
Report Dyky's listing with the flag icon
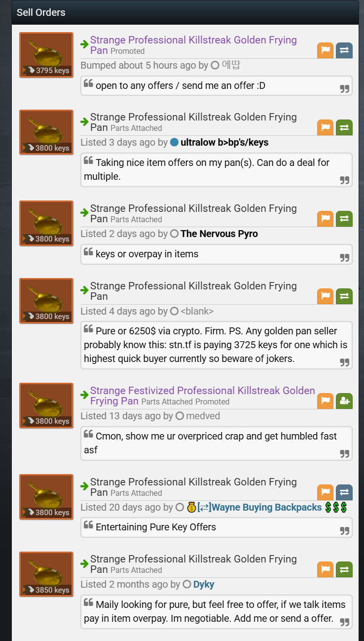tap(325, 569)
